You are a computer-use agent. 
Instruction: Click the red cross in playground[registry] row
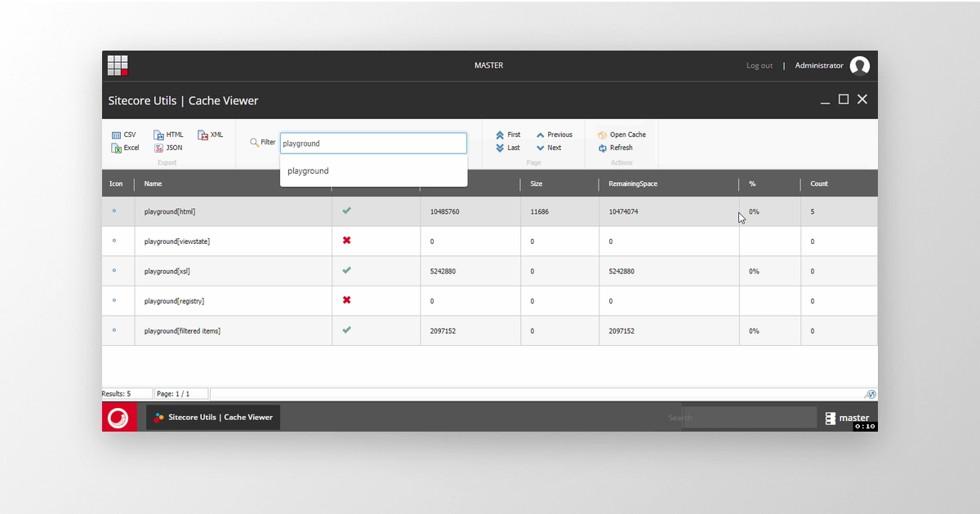pos(346,300)
